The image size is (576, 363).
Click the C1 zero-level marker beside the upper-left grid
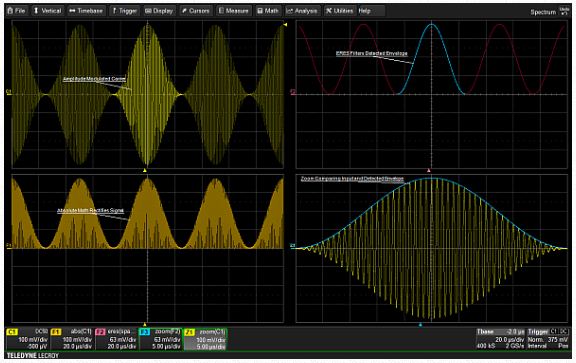pyautogui.click(x=8, y=91)
